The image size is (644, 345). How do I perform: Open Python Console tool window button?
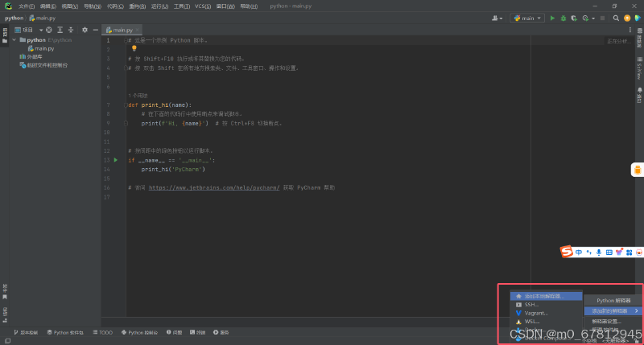click(139, 332)
